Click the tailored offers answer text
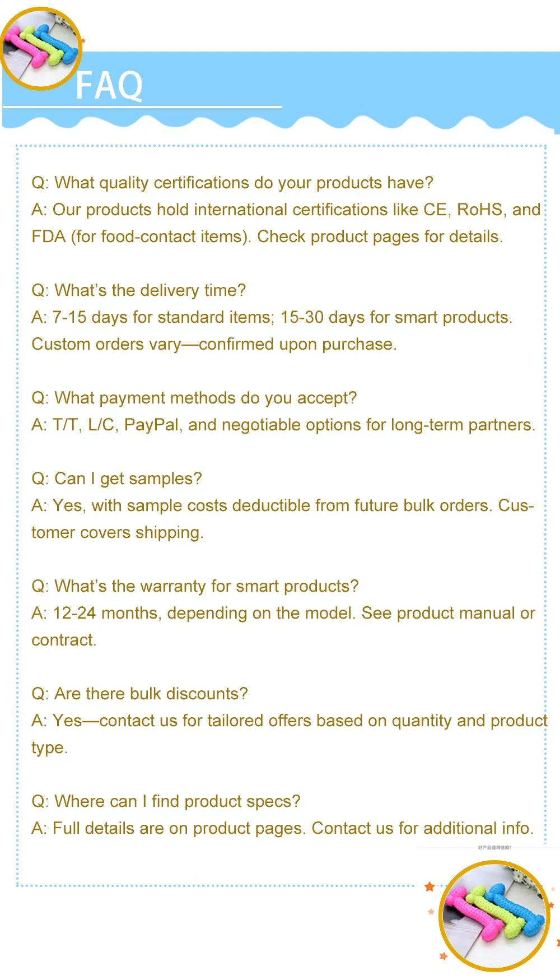Image resolution: width=560 pixels, height=980 pixels. click(x=289, y=721)
